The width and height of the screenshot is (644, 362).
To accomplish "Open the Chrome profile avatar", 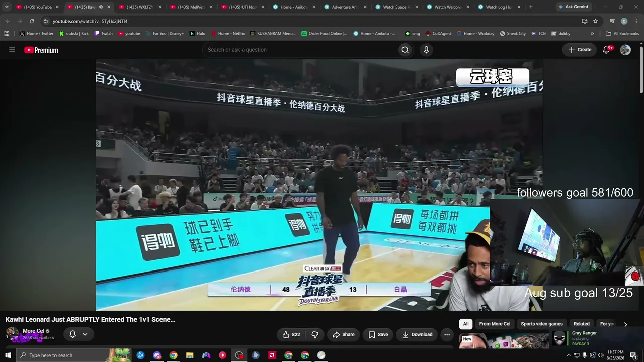I will click(624, 21).
